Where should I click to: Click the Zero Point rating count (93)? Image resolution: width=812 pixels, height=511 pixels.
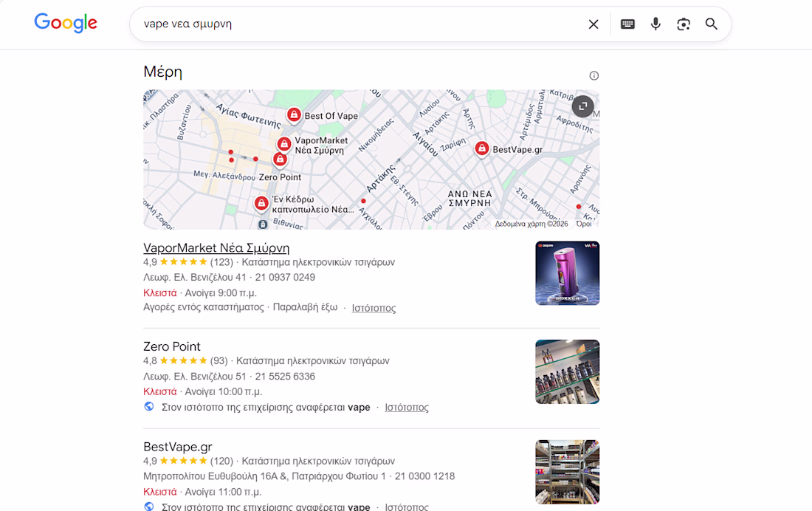pos(219,360)
